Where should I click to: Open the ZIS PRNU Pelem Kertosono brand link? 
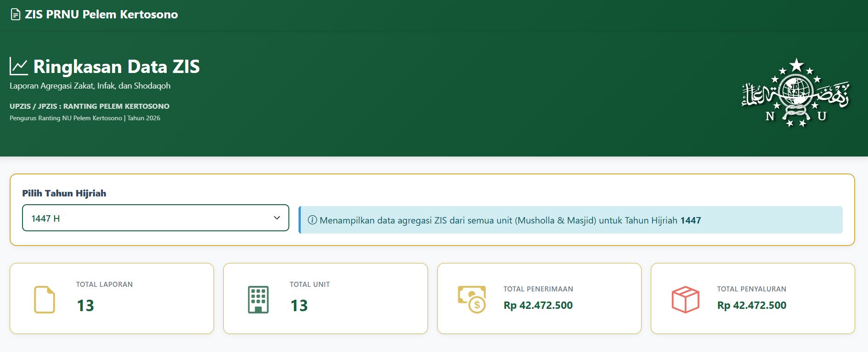tap(101, 15)
